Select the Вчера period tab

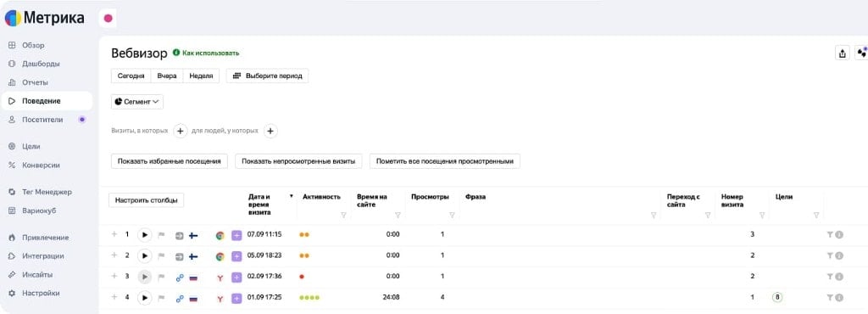(167, 76)
